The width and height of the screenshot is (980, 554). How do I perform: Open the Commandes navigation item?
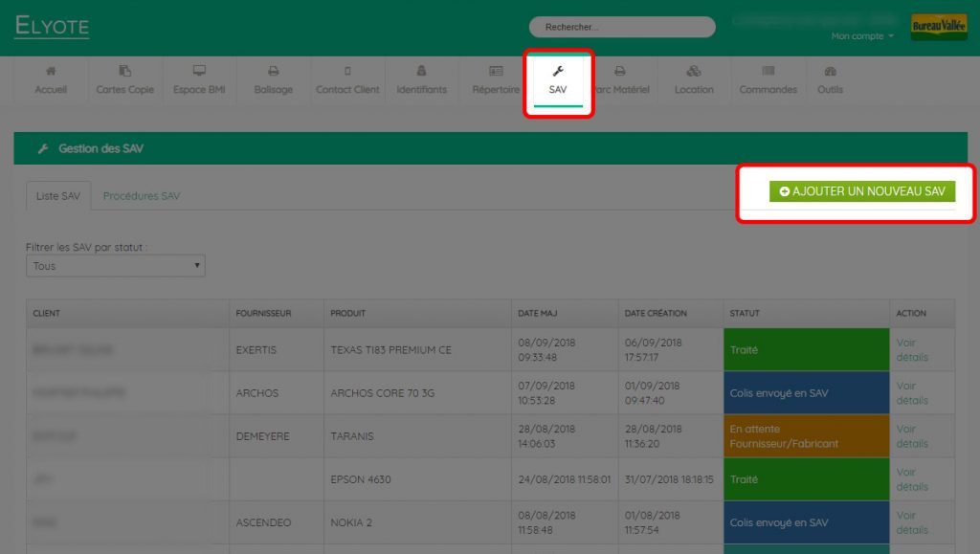pyautogui.click(x=768, y=80)
